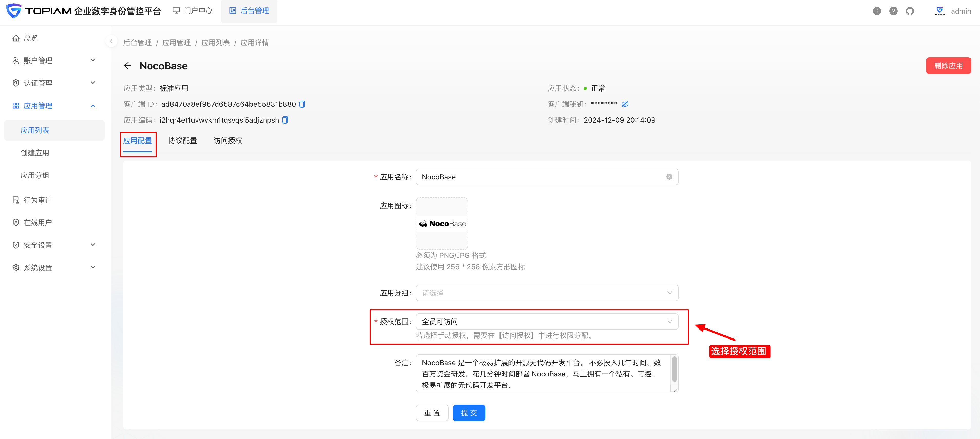Open the GitHub repository icon

pyautogui.click(x=910, y=11)
